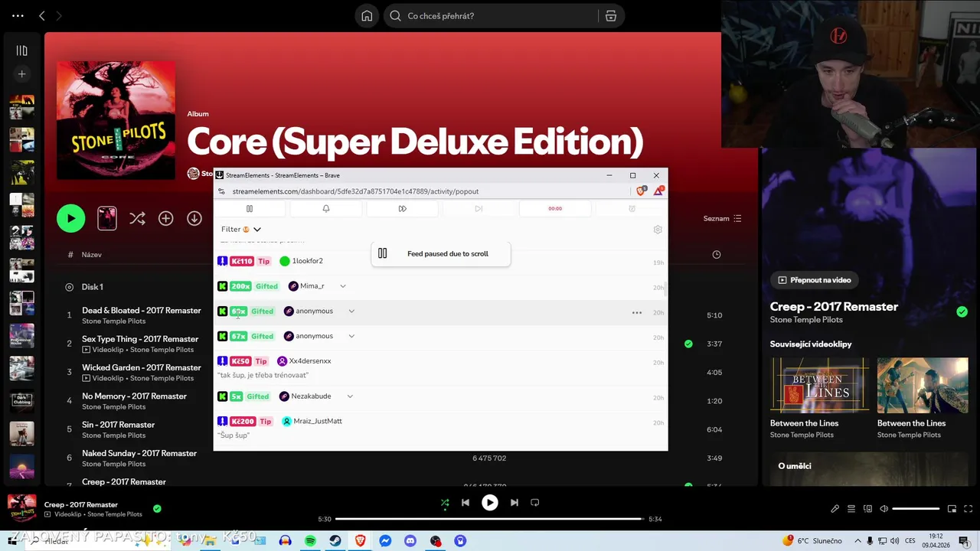
Task: Open the three-dot menu on the hovered anonymous row
Action: (x=637, y=312)
